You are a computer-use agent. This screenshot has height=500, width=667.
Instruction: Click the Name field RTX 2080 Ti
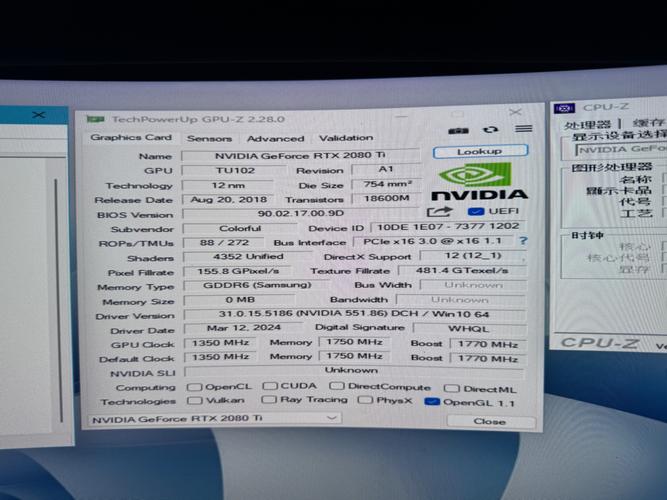(300, 156)
